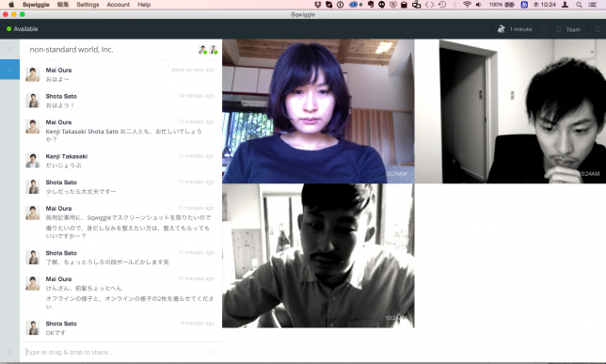This screenshot has width=606, height=364.
Task: Click the '12 minutes ago' timestamp
Action: pos(196,121)
